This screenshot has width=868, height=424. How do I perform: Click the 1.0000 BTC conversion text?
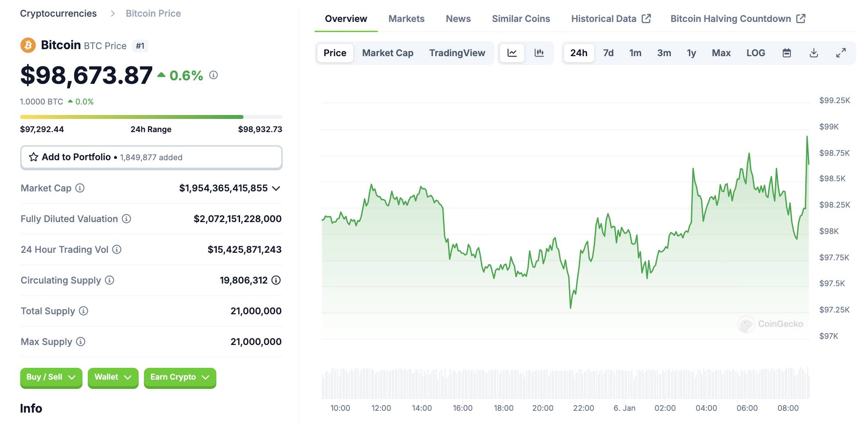click(x=42, y=102)
